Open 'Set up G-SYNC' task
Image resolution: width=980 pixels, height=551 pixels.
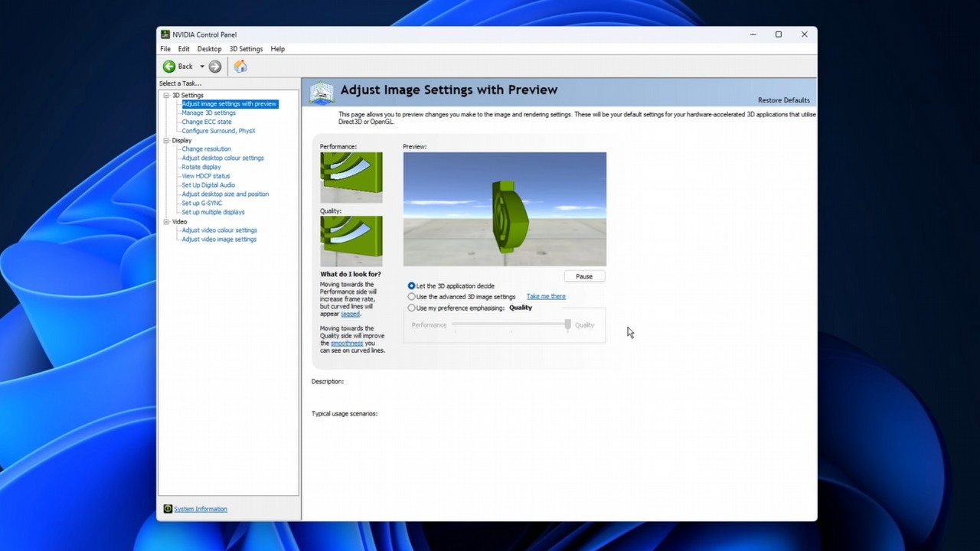[201, 204]
